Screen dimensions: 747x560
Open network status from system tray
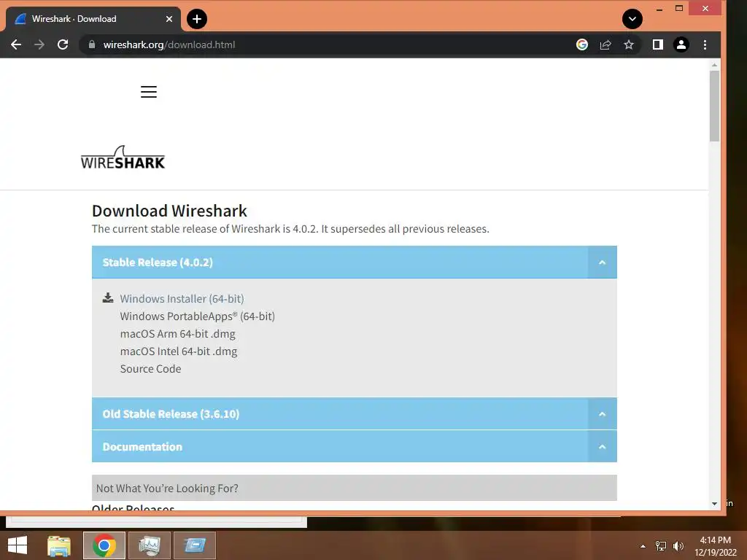coord(661,546)
